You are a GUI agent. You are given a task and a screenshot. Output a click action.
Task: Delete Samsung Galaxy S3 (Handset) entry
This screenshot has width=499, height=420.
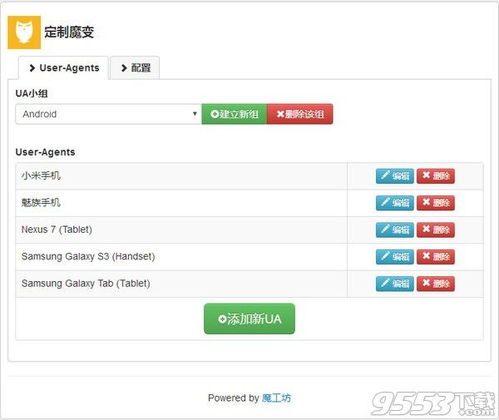(x=435, y=257)
